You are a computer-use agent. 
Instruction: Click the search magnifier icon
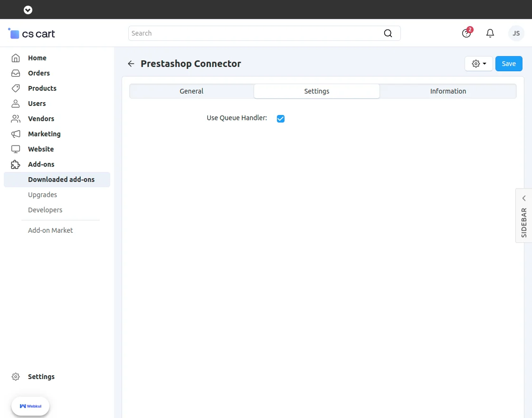coord(388,33)
